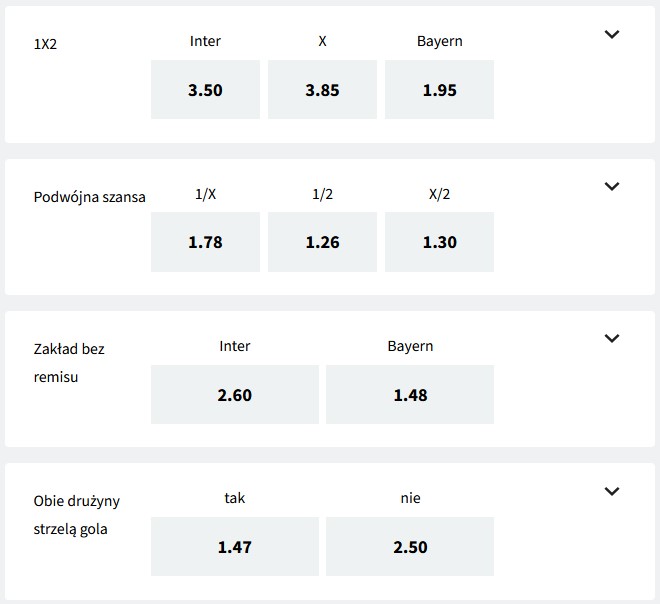Image resolution: width=660 pixels, height=604 pixels.
Task: Click the Zakład bez remisu label
Action: [70, 365]
